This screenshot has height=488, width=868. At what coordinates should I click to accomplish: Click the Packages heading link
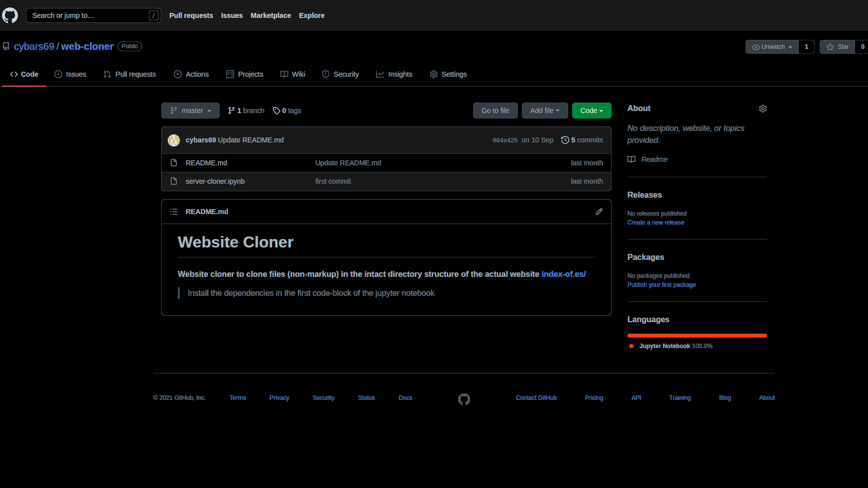coord(646,257)
